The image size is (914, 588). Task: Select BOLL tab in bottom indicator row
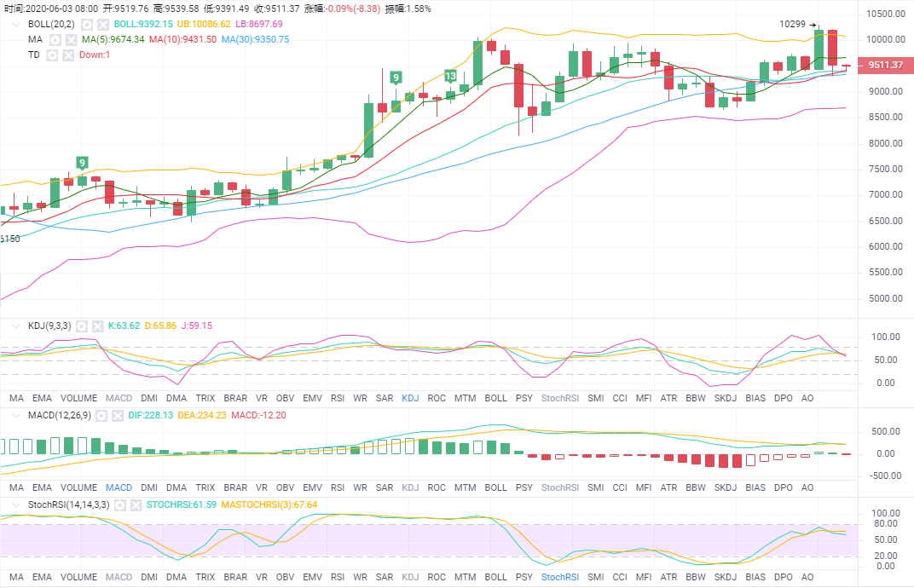click(495, 578)
